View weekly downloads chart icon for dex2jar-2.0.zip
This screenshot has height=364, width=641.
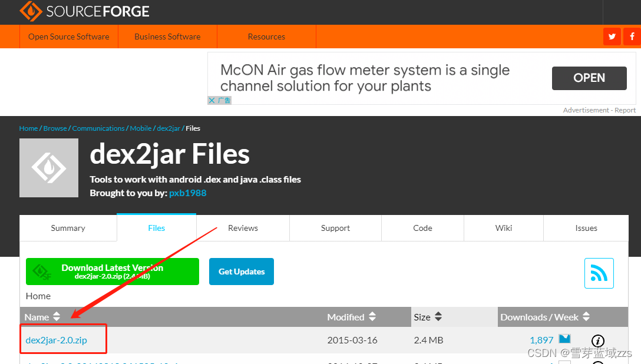tap(564, 339)
